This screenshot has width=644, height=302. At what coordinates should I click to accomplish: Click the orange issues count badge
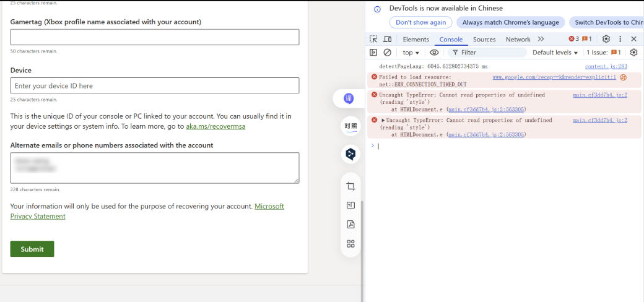pyautogui.click(x=587, y=39)
